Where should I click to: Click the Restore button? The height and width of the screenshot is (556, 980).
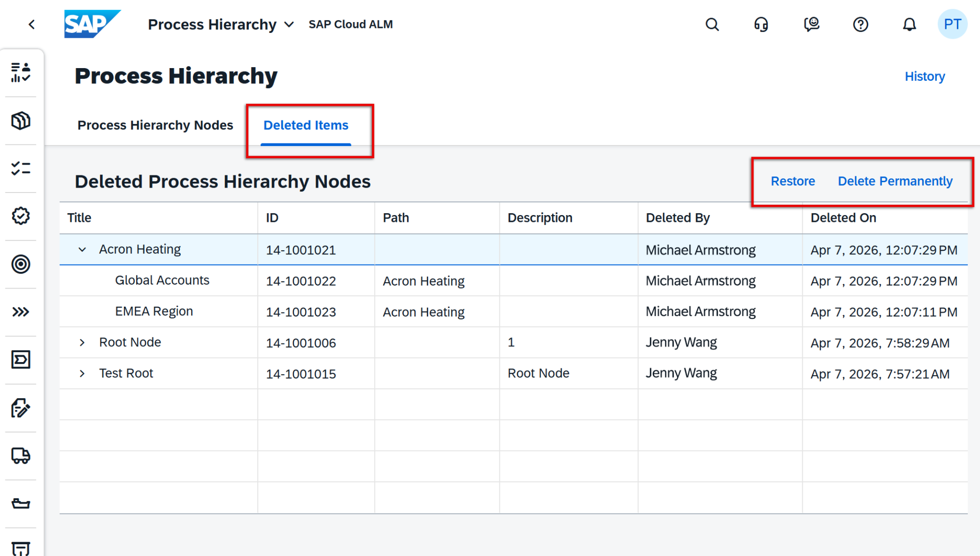[x=792, y=181]
